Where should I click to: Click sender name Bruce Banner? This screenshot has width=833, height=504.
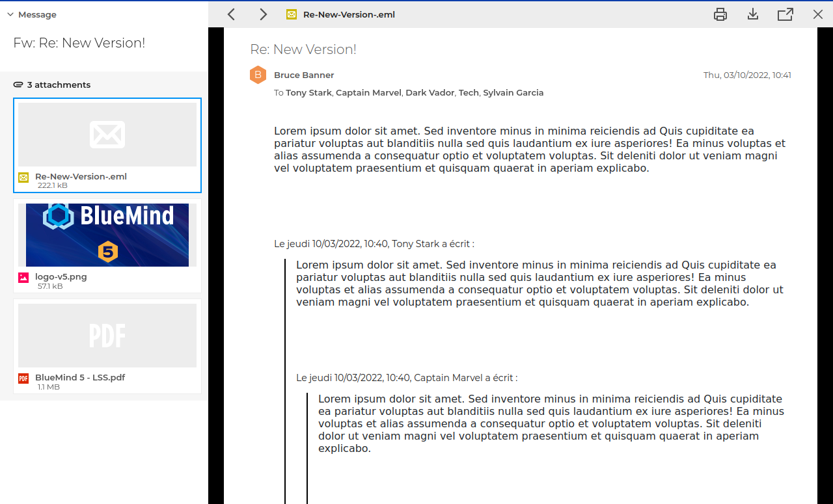[x=304, y=75]
